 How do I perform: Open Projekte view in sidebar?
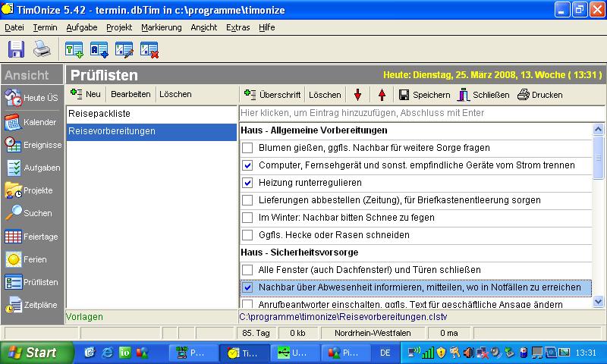tap(31, 190)
